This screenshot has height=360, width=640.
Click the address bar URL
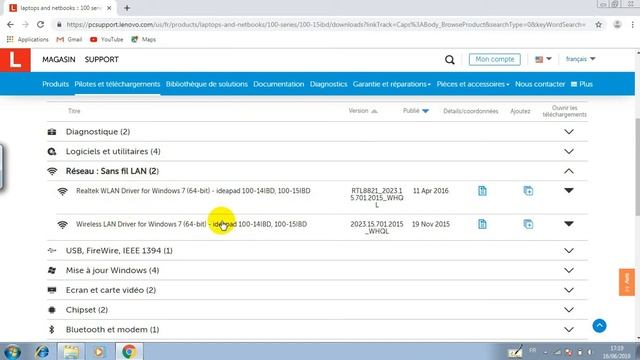pos(325,24)
